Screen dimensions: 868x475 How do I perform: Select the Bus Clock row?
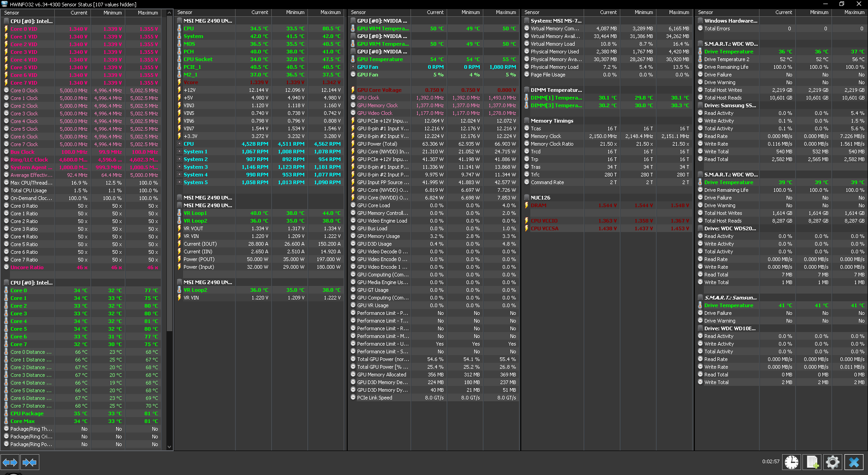(81, 152)
